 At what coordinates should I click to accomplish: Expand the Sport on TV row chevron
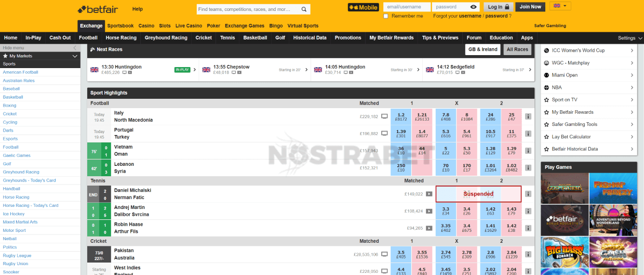pyautogui.click(x=632, y=100)
